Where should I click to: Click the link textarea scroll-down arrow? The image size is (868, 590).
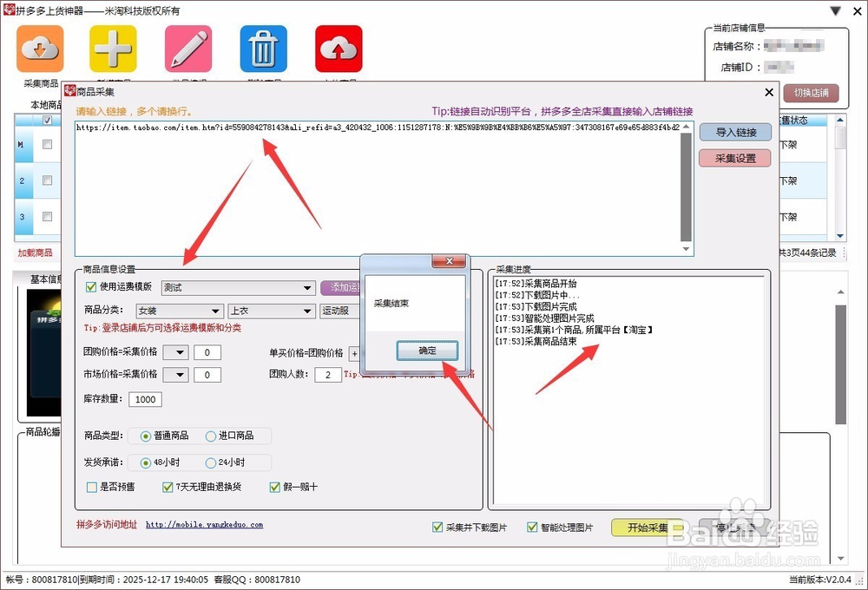(x=686, y=249)
